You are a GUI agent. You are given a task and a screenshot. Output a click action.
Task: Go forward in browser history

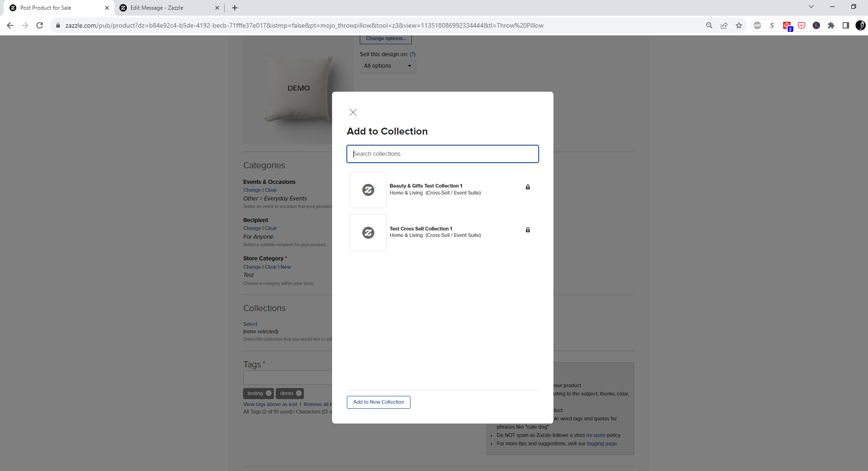[x=25, y=25]
